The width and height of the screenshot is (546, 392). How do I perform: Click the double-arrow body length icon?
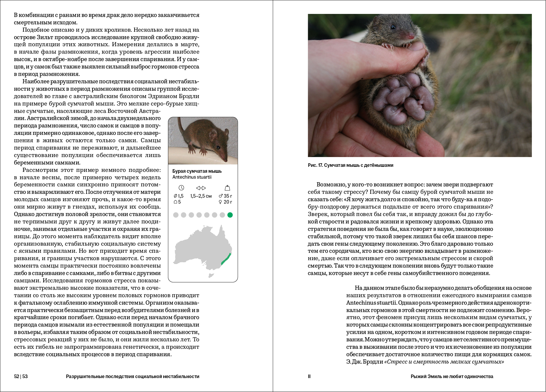tap(201, 188)
